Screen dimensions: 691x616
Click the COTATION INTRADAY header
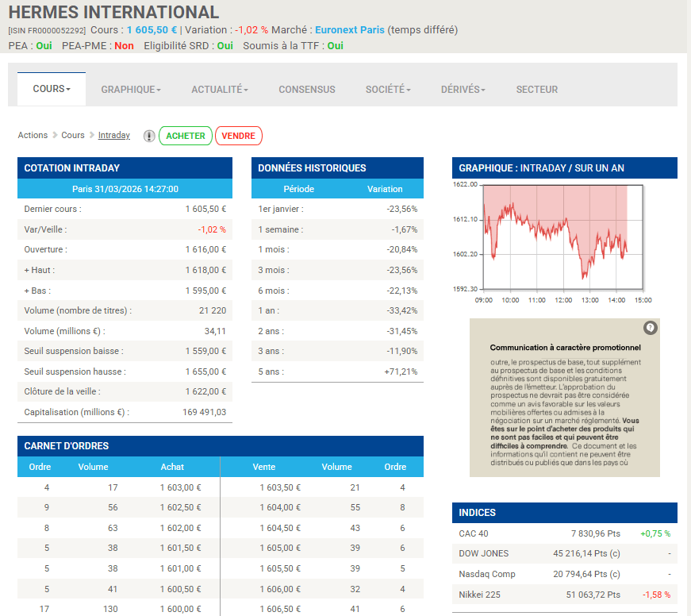tap(125, 168)
